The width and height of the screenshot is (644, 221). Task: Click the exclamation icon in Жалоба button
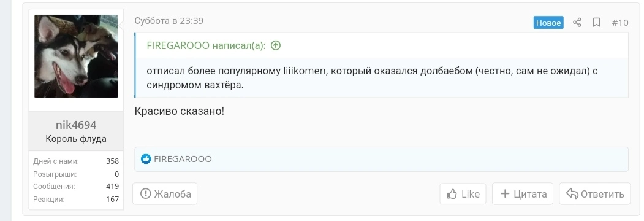pos(145,193)
